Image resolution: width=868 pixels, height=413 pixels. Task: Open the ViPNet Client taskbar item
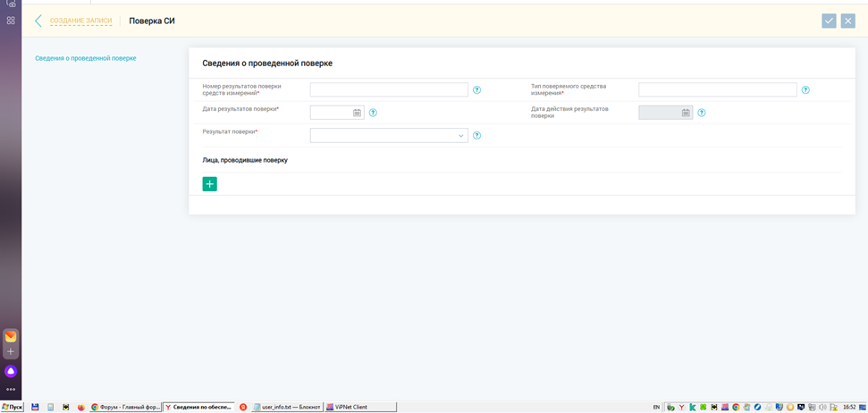pos(359,407)
